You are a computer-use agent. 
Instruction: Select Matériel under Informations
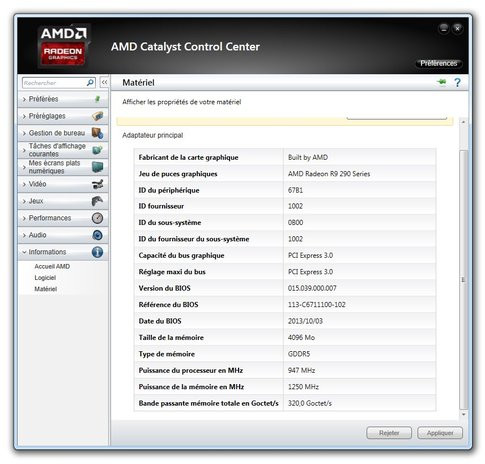(46, 289)
